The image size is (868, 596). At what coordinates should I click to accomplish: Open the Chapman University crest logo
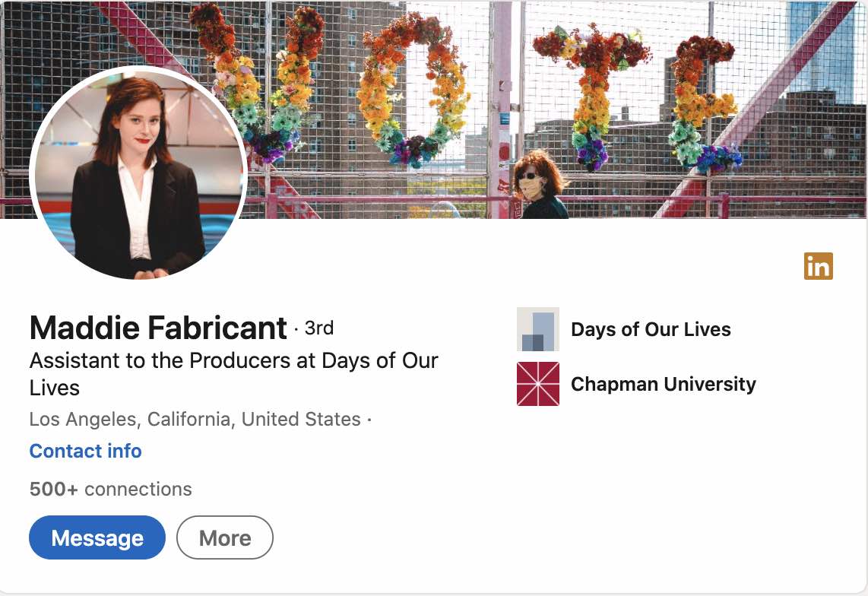pyautogui.click(x=537, y=384)
